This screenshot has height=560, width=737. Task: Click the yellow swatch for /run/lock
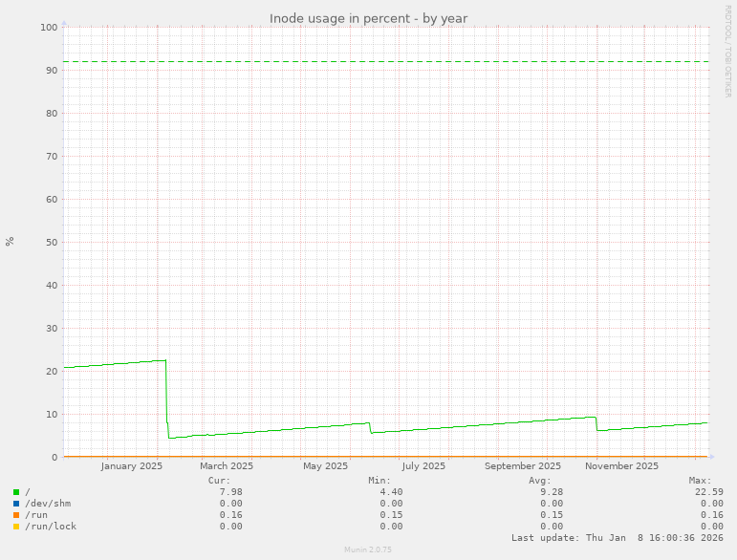16,527
